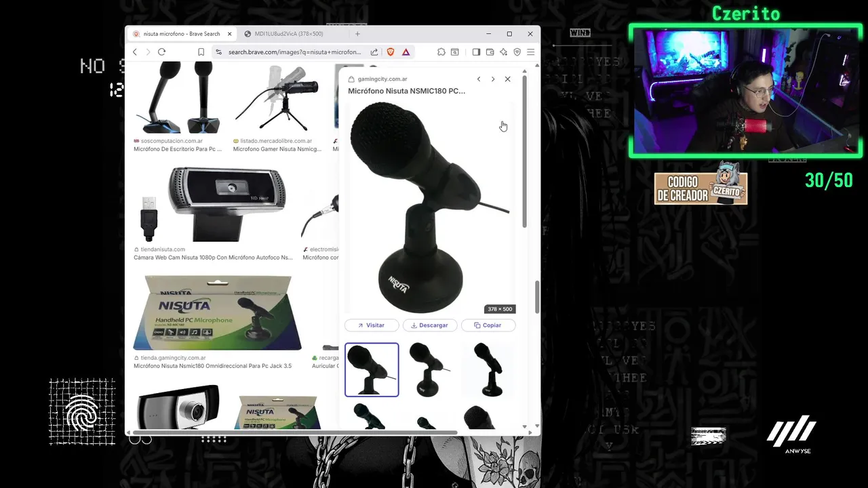
Task: Toggle the browser sidebar panel icon
Action: coord(476,52)
